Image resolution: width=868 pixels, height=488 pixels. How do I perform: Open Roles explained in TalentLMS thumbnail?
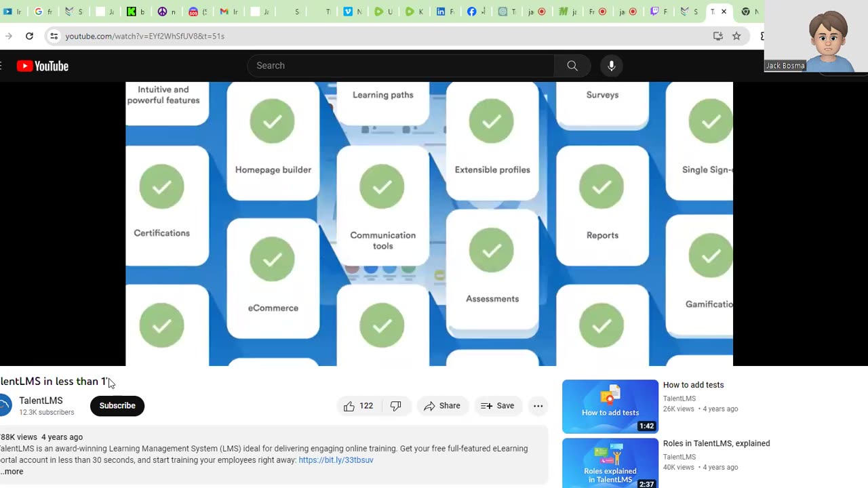(610, 464)
